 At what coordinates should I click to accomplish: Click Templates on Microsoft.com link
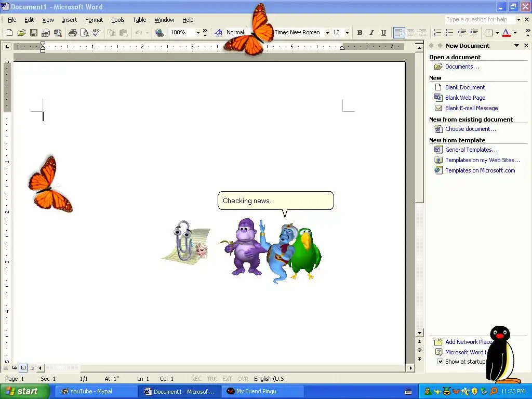[480, 170]
